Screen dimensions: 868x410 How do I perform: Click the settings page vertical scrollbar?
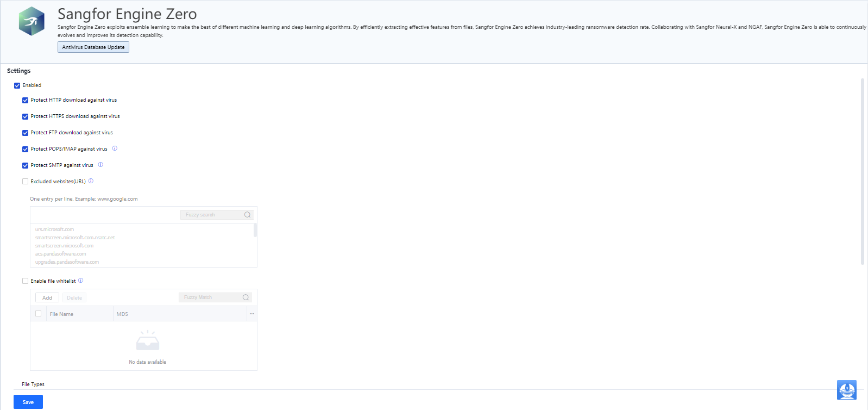pos(862,171)
